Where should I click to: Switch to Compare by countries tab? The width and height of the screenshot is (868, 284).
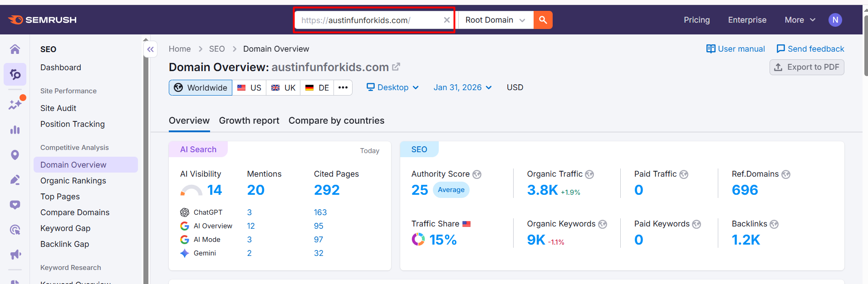coord(336,120)
